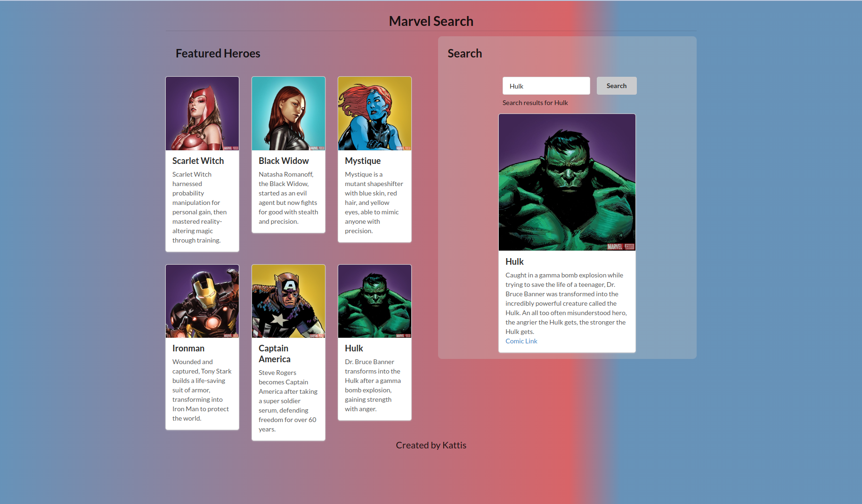The height and width of the screenshot is (504, 862).
Task: Open the Comic Link for Hulk
Action: point(521,341)
